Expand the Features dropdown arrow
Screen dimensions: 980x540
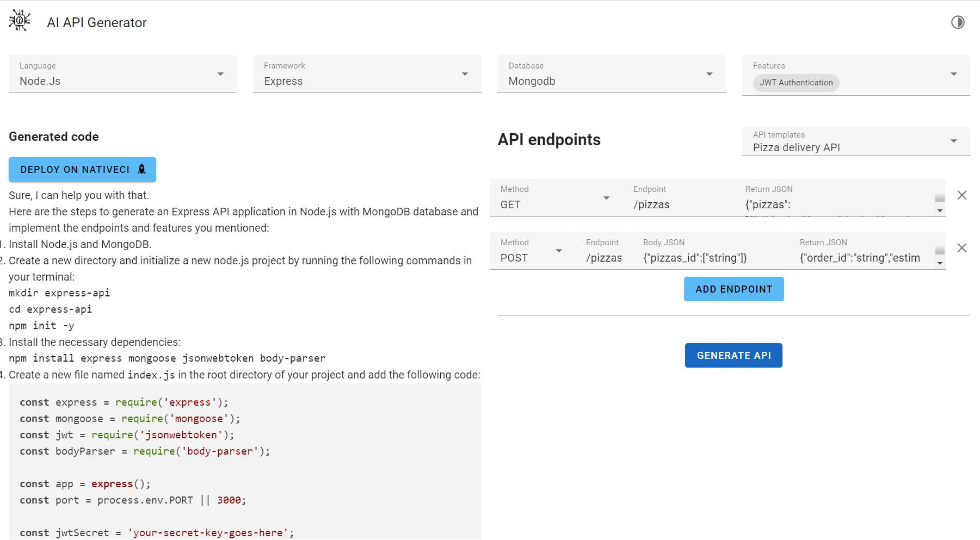coord(953,74)
